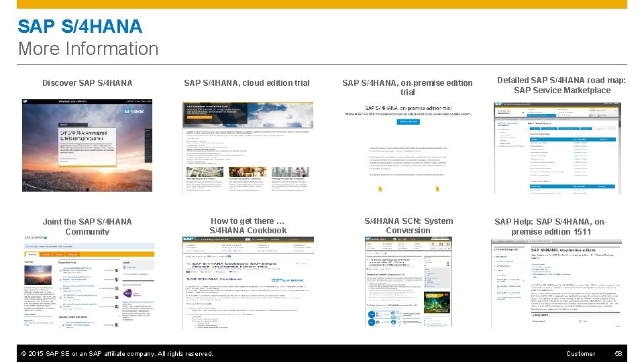Click the 'Discover SAP S/4HANA' heading

[87, 83]
